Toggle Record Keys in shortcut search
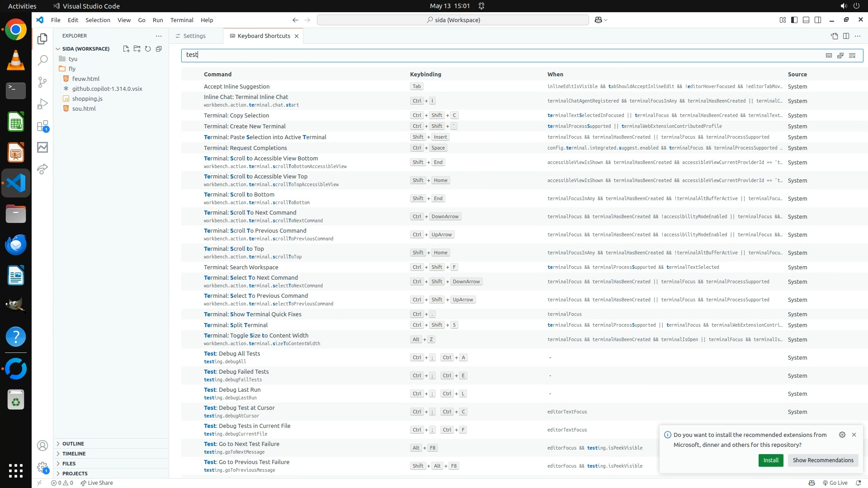868x488 pixels. [x=829, y=55]
